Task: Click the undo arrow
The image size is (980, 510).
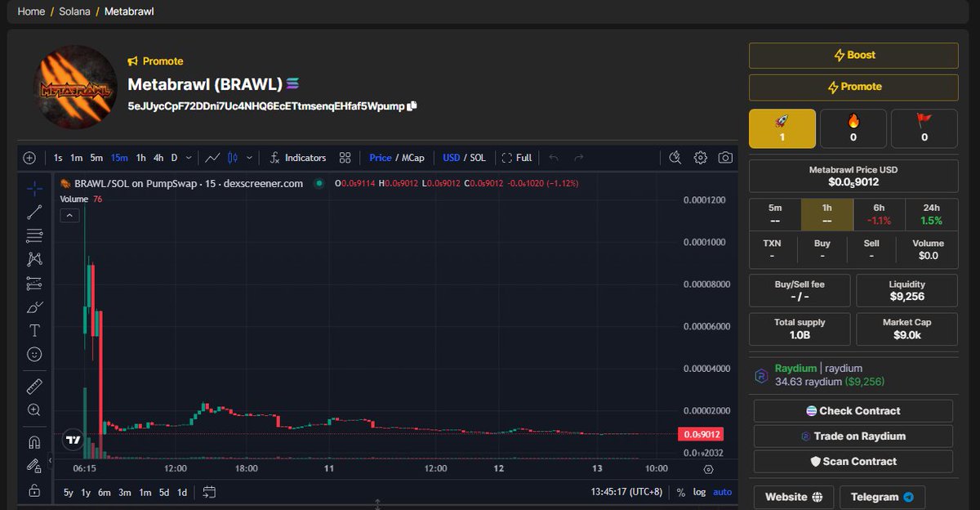Action: coord(554,158)
